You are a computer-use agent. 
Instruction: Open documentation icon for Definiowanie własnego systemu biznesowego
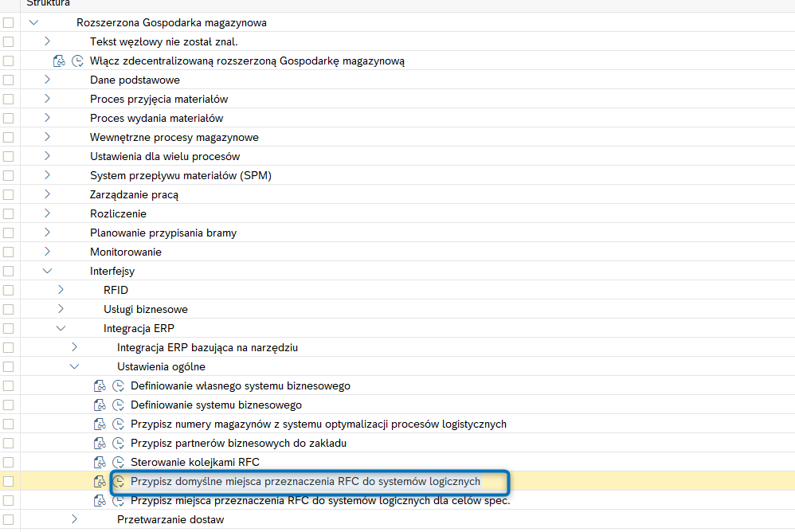(x=100, y=385)
